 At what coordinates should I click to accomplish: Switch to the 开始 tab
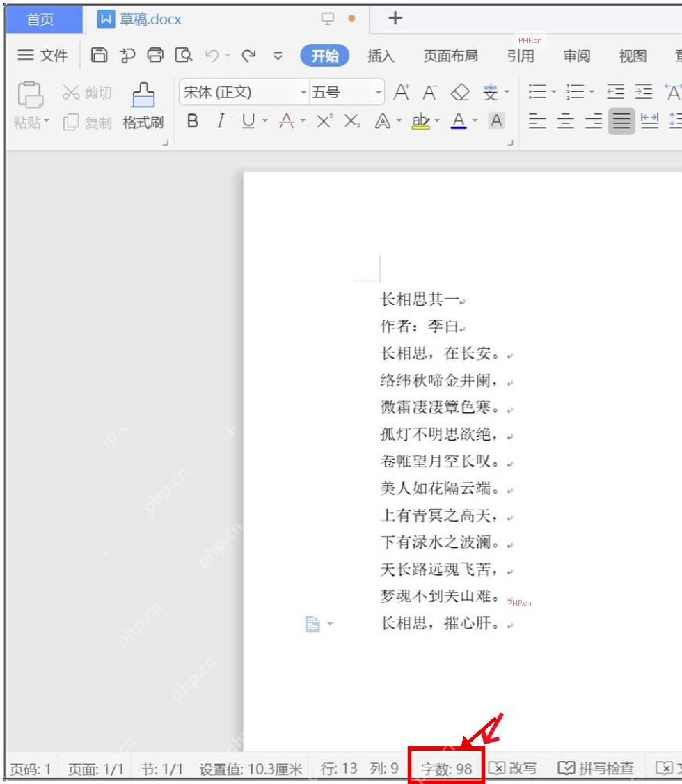coord(325,56)
